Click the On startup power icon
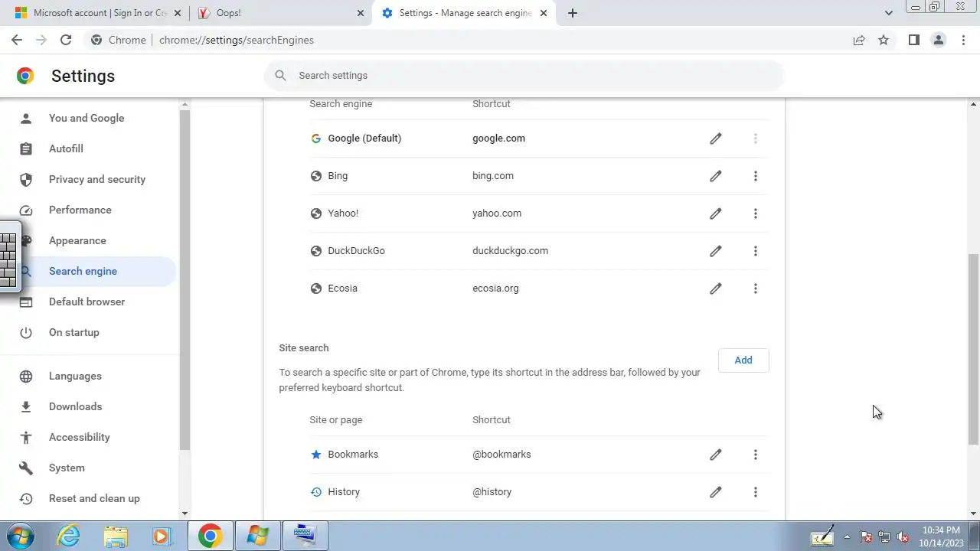 pos(26,332)
